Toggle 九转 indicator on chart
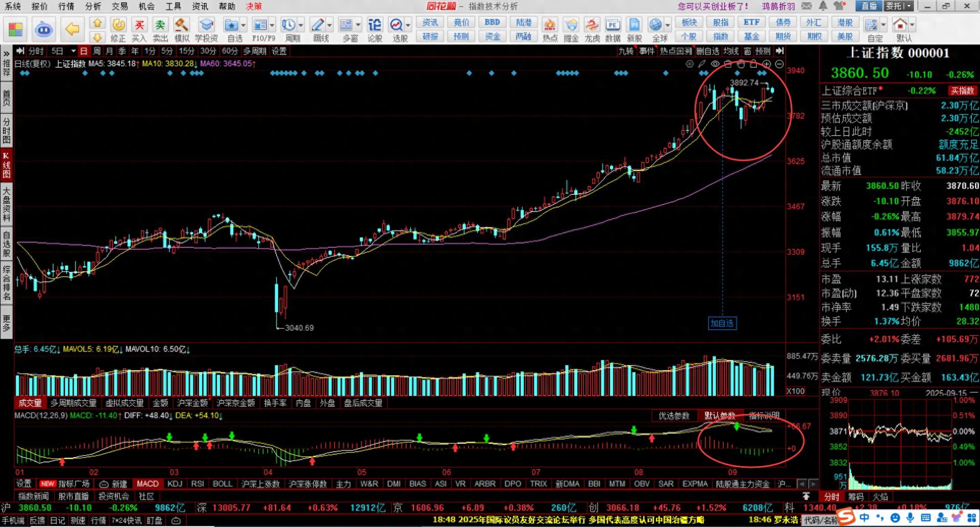Viewport: 980px width, 527px height. [x=626, y=51]
